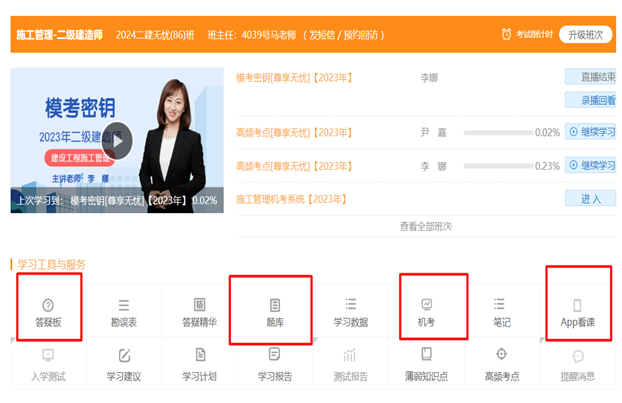Click the 2024二建无忧(86)班 class name
The width and height of the screenshot is (622, 403).
click(x=155, y=35)
